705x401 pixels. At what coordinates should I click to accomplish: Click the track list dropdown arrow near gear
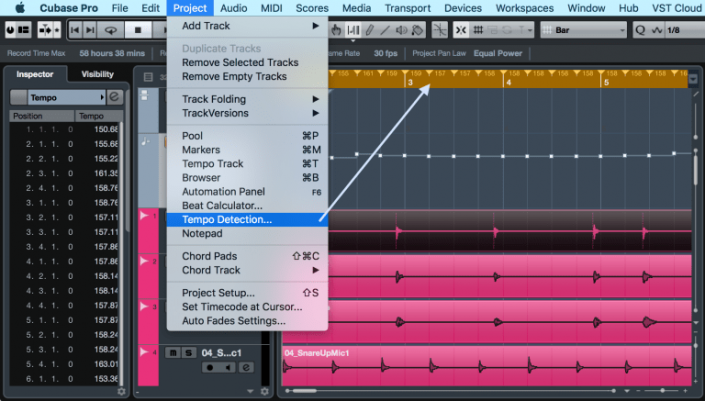250,392
